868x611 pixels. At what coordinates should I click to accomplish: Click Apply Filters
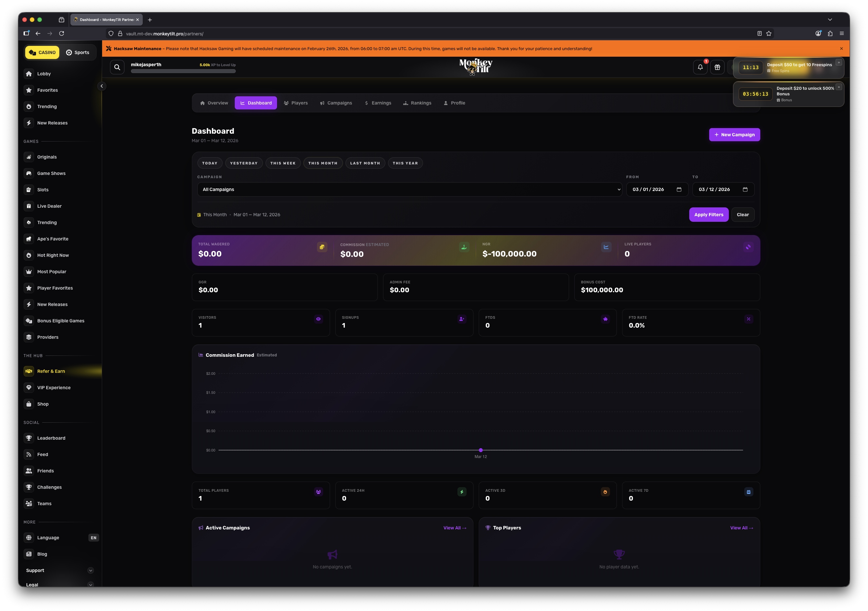pyautogui.click(x=709, y=215)
